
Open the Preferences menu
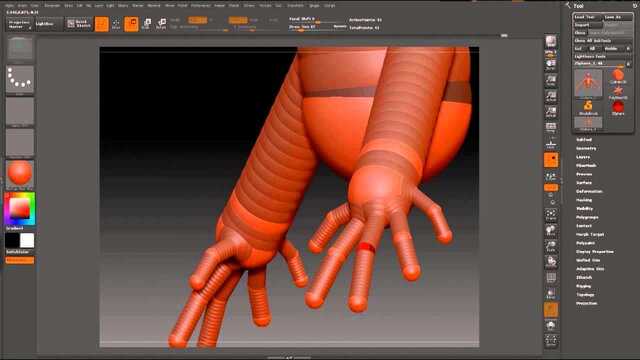pyautogui.click(x=200, y=6)
